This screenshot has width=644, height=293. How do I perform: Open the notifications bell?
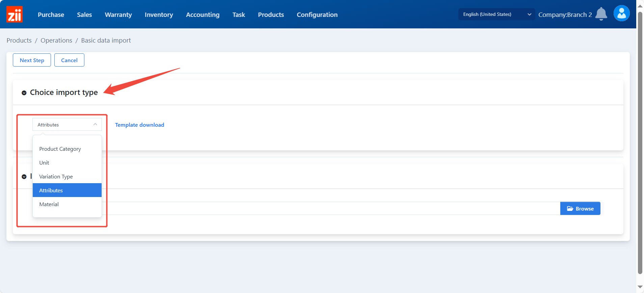(x=601, y=14)
